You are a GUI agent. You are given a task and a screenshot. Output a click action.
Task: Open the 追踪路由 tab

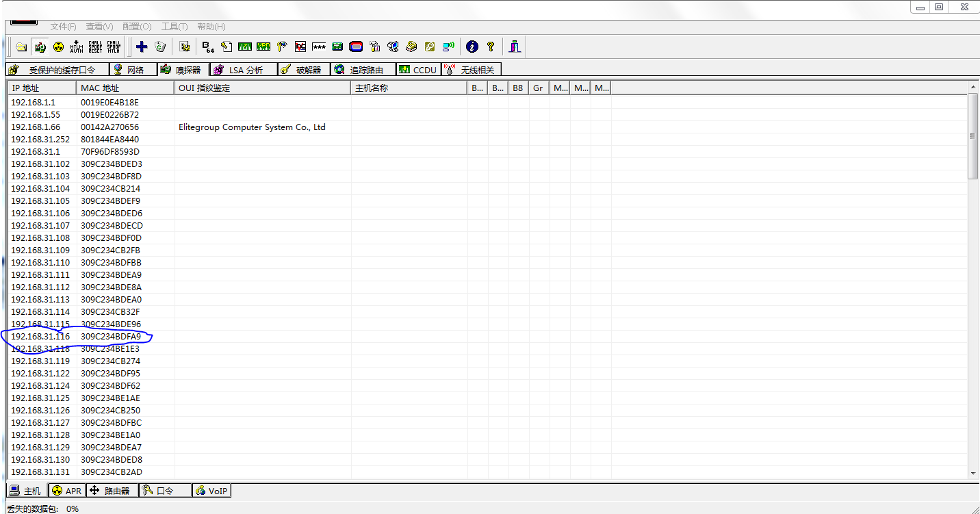click(x=363, y=70)
